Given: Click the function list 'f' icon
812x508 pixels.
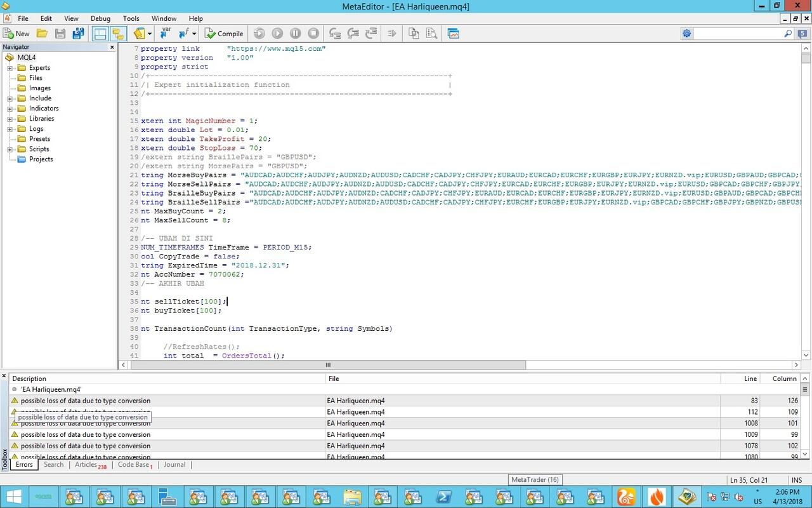Looking at the screenshot, I should (x=183, y=34).
